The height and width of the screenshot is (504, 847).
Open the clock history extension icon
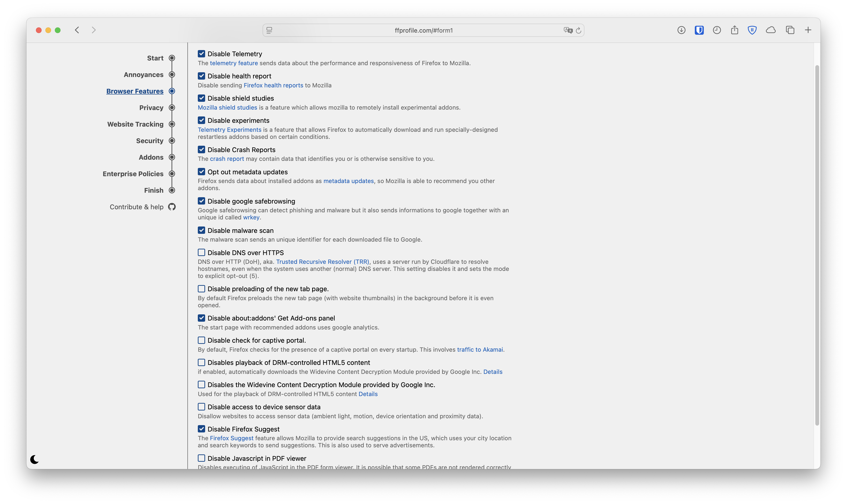click(717, 30)
